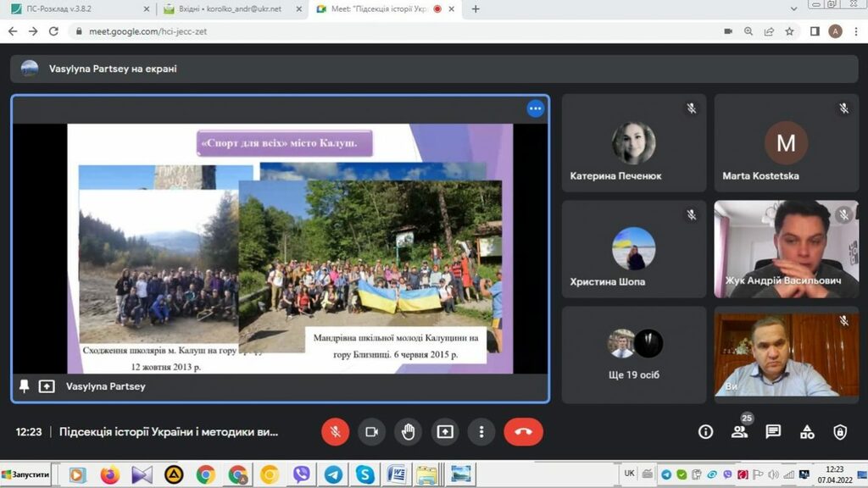Unmute the microphone in Meet
The width and height of the screenshot is (868, 488).
click(335, 432)
